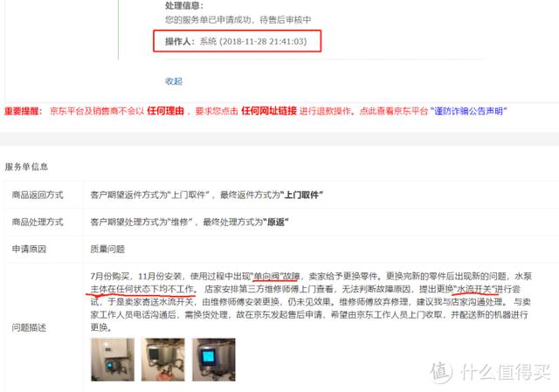The height and width of the screenshot is (392, 559).
Task: Click the 申请原因 row label
Action: click(x=29, y=249)
